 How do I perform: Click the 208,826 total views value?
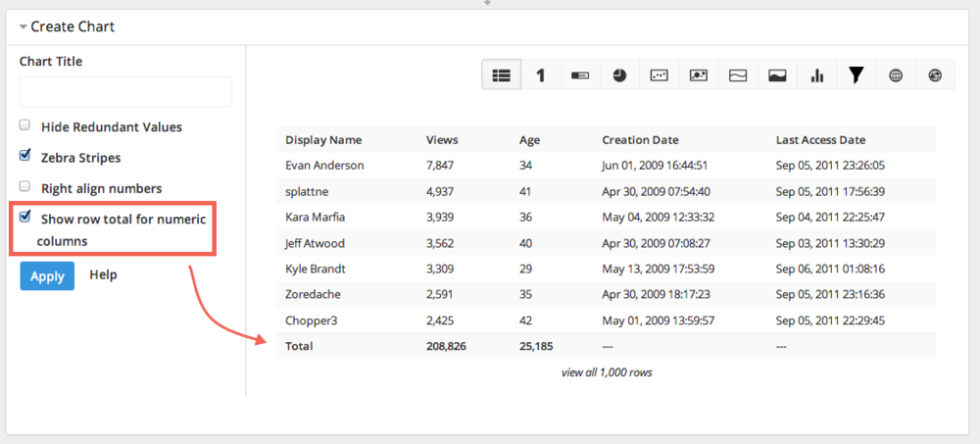446,346
